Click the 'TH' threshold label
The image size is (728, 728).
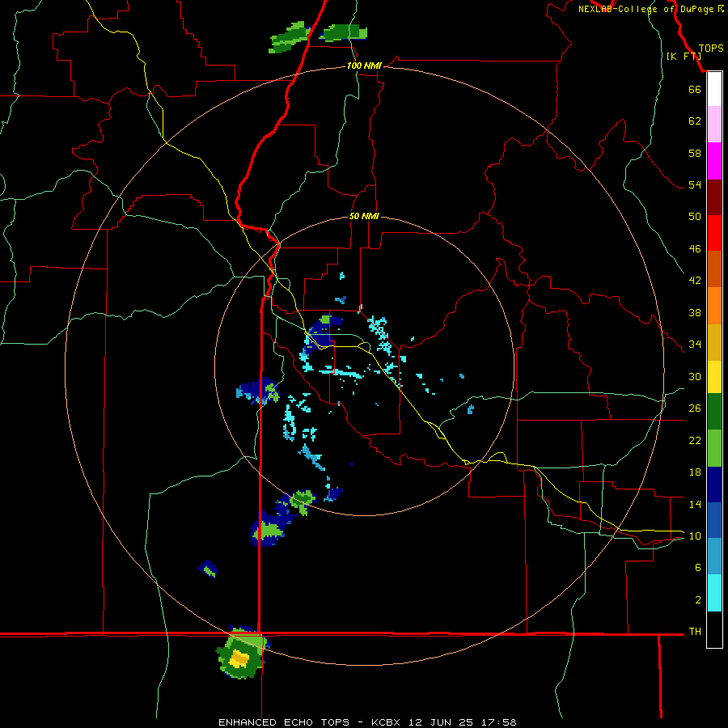(695, 632)
